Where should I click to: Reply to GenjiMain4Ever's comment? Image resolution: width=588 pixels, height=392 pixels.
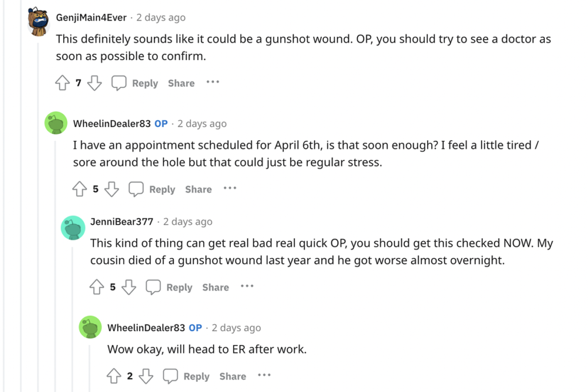pos(135,83)
